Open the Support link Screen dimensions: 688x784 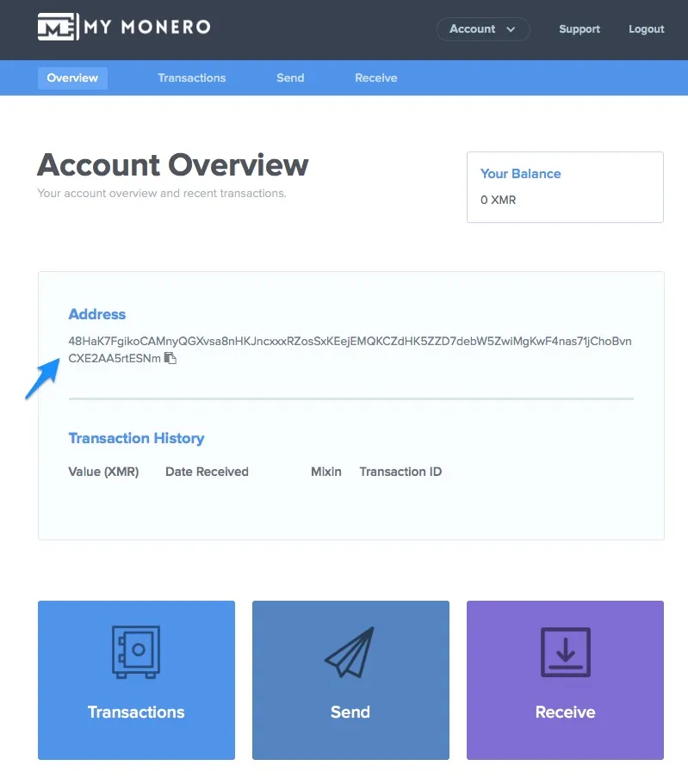point(579,29)
